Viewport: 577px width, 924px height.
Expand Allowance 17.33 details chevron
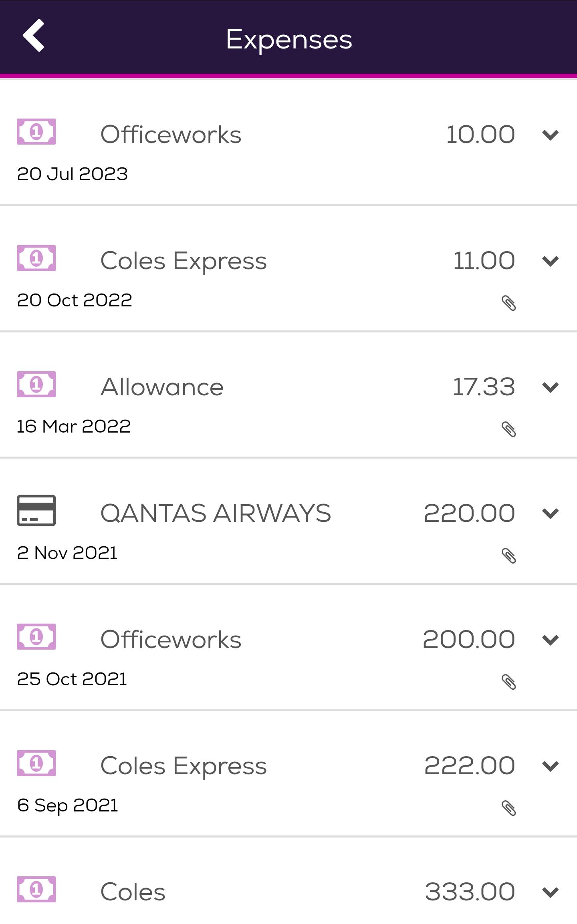(550, 387)
